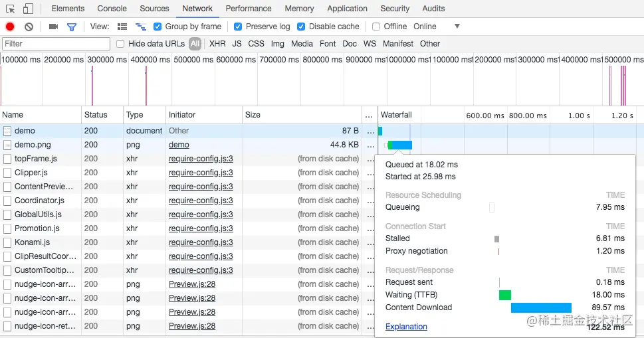
Task: Click the document file icon beside demo
Action: pos(7,131)
